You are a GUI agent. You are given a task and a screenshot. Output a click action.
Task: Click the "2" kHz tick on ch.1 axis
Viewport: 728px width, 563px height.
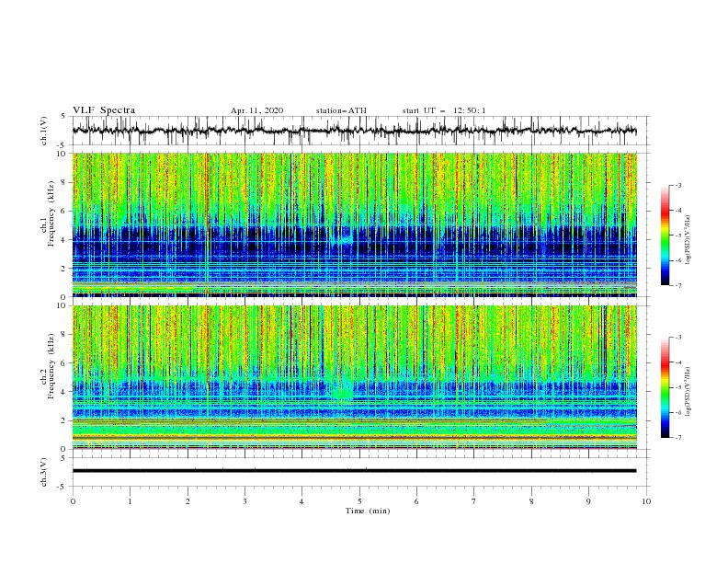click(x=65, y=269)
